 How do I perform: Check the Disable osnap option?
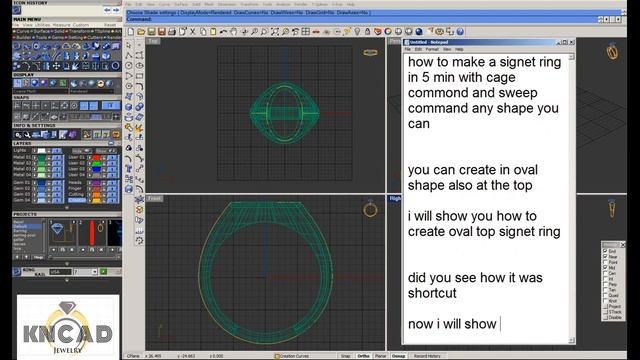(605, 317)
